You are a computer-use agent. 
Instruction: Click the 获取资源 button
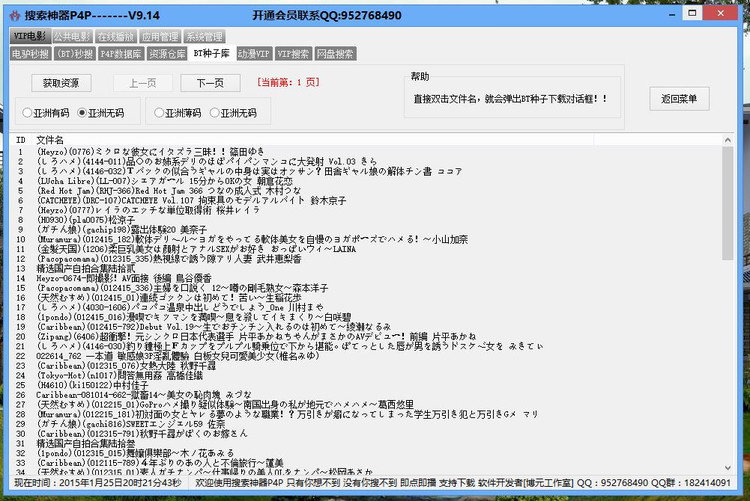pyautogui.click(x=61, y=83)
